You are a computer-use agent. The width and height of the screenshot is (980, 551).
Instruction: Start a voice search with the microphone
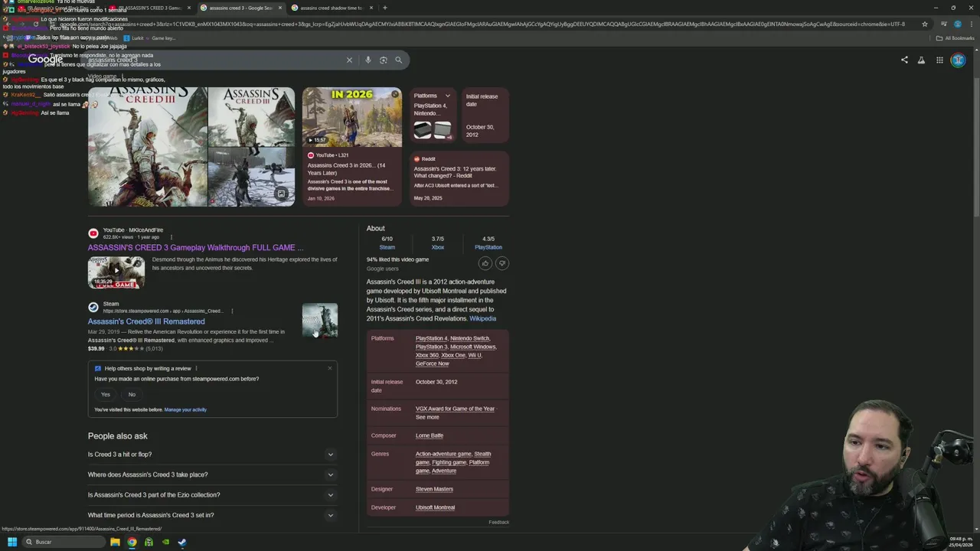click(x=367, y=60)
